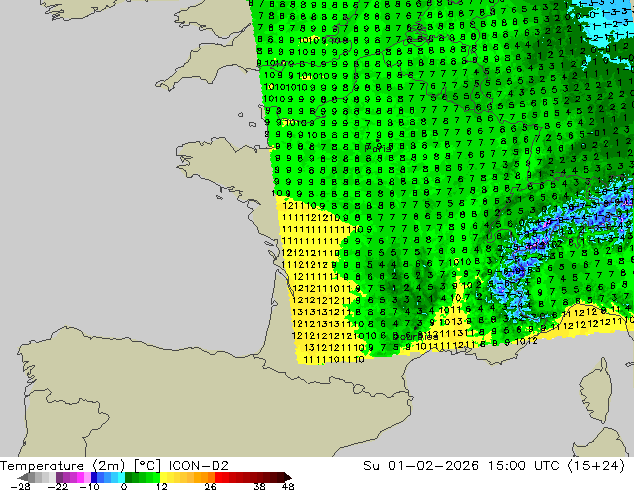Click the "48" legend scale label
Image resolution: width=634 pixels, height=490 pixels.
pos(288,486)
